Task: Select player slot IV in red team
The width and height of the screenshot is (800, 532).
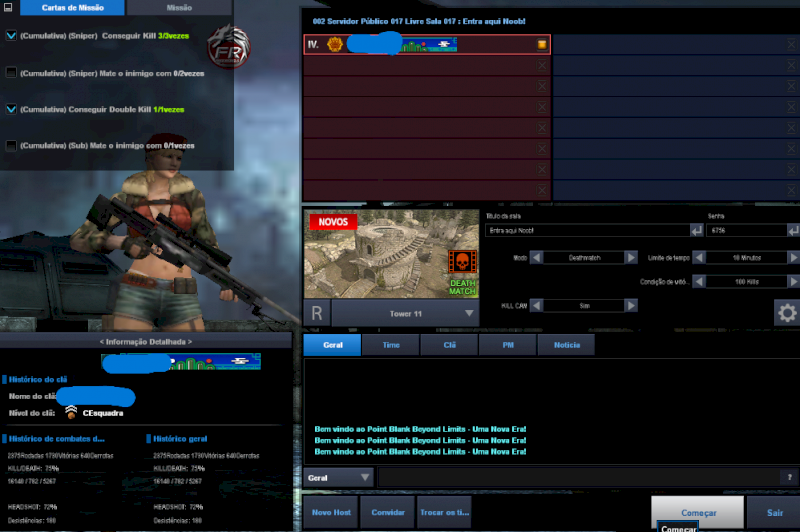Action: 427,44
